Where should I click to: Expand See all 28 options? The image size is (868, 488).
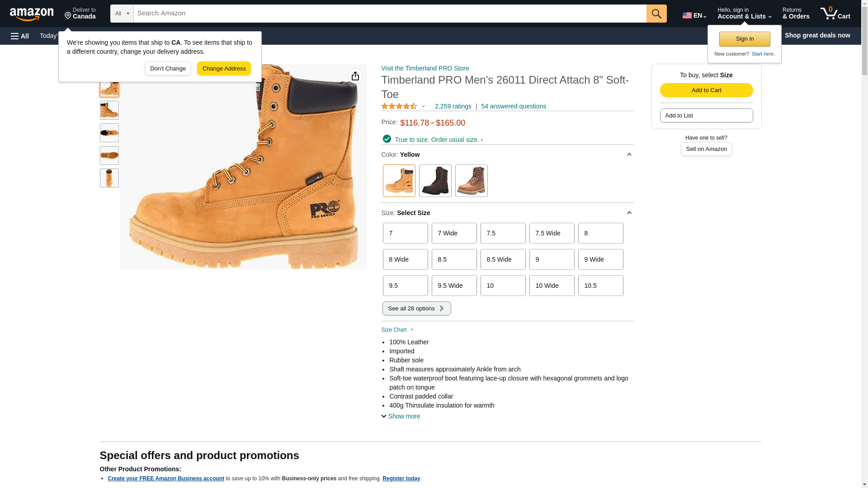click(416, 309)
